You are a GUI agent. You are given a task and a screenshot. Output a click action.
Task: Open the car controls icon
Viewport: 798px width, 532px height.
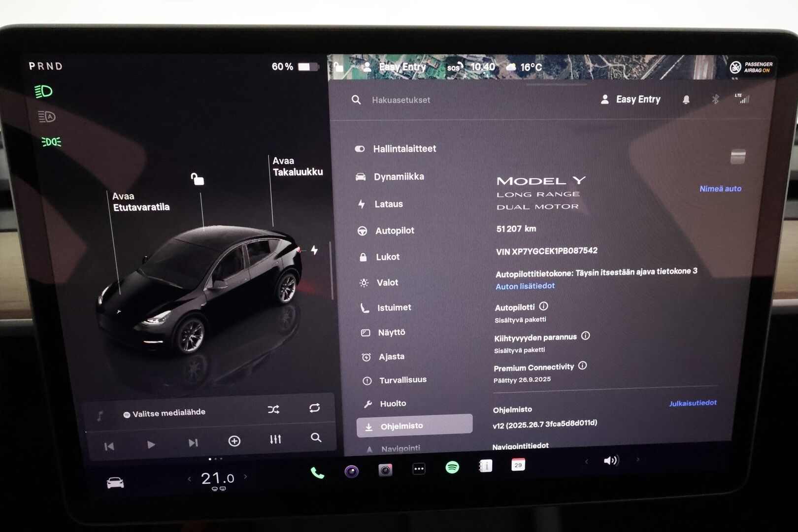pyautogui.click(x=115, y=483)
